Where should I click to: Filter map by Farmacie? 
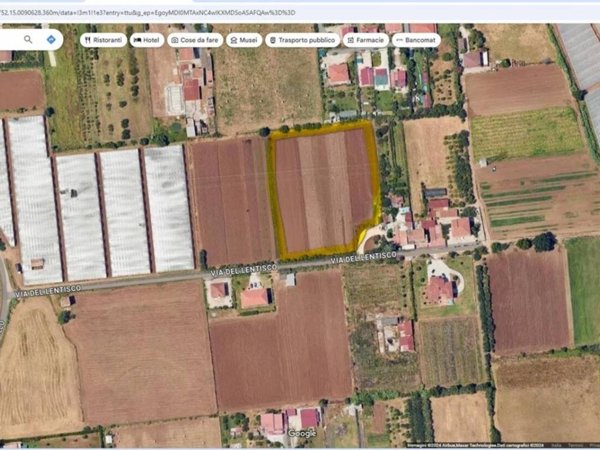(x=365, y=40)
